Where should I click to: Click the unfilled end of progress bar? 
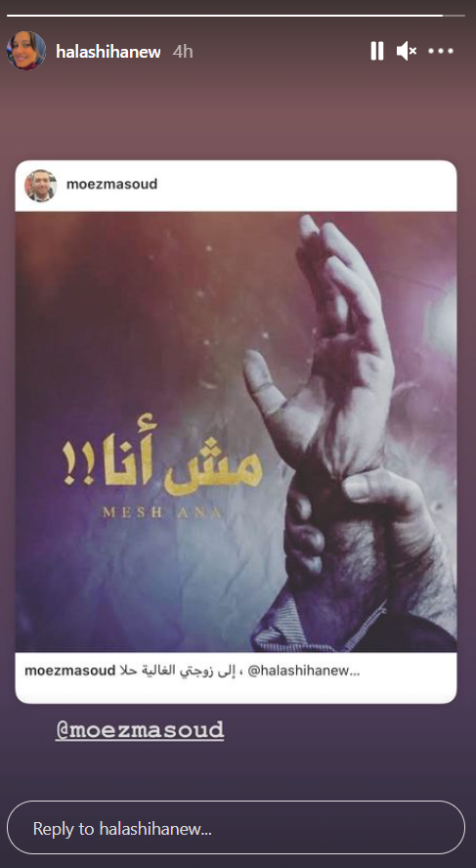click(x=454, y=16)
